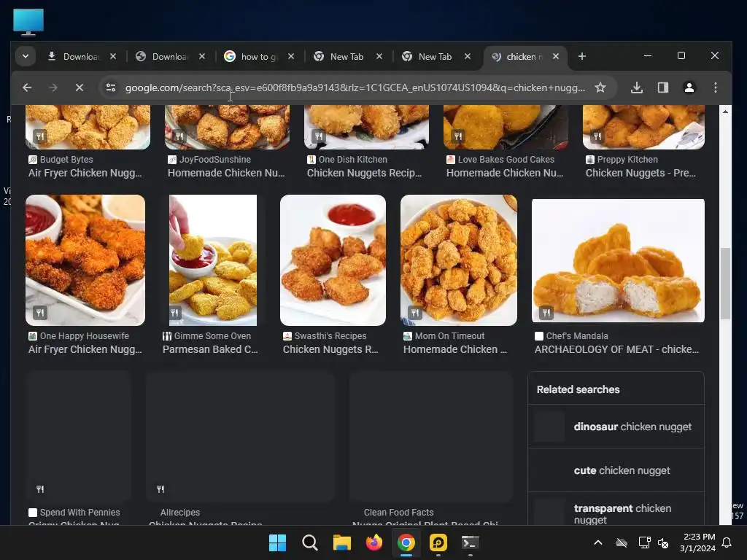Click the Mom On Timeout source label
This screenshot has height=560, width=747.
(449, 335)
